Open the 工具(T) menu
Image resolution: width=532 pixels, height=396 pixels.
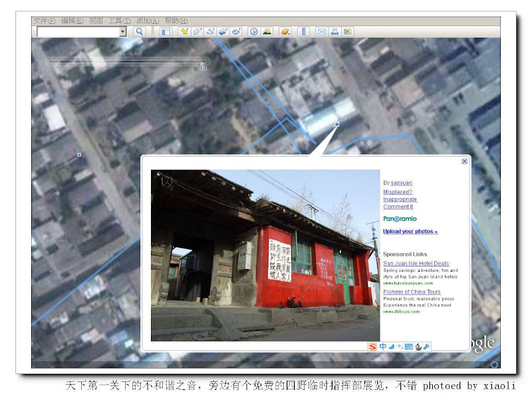[119, 21]
